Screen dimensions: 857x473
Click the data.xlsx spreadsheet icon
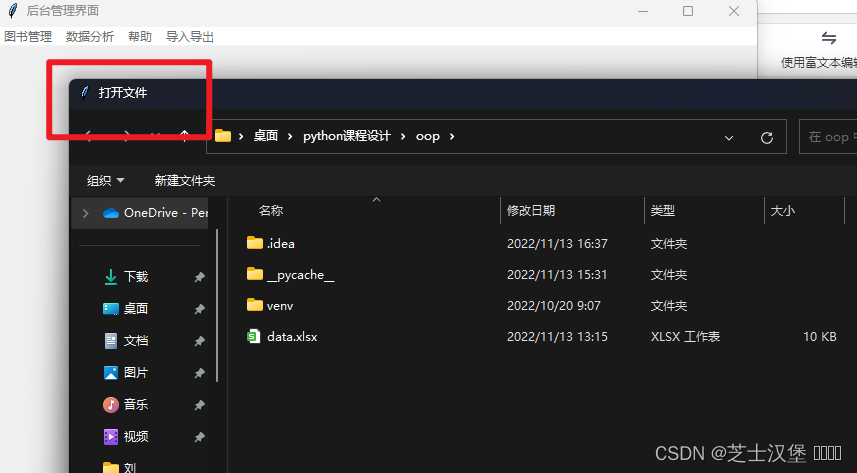[x=254, y=336]
